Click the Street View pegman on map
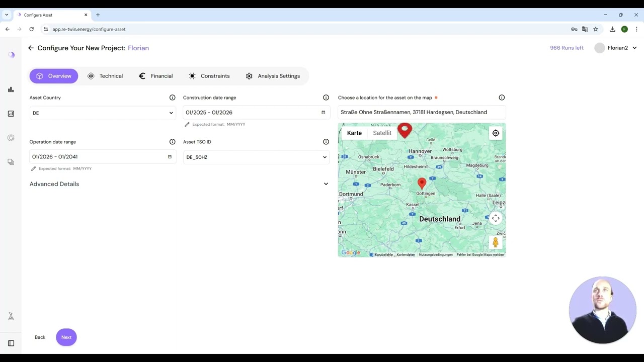Viewport: 644px width, 362px height. (x=496, y=243)
